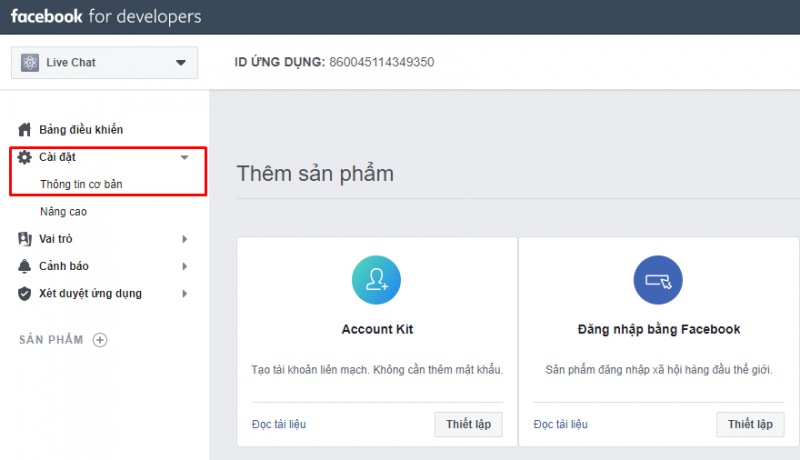Screen dimensions: 800x460
Task: Open the Live Chat app selector dropdown
Action: 180,63
